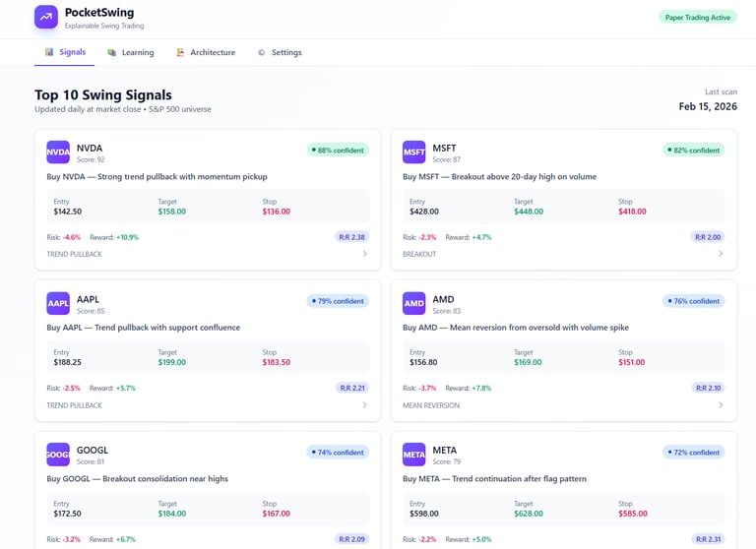The image size is (756, 549).
Task: Open the Architecture tab
Action: click(206, 52)
